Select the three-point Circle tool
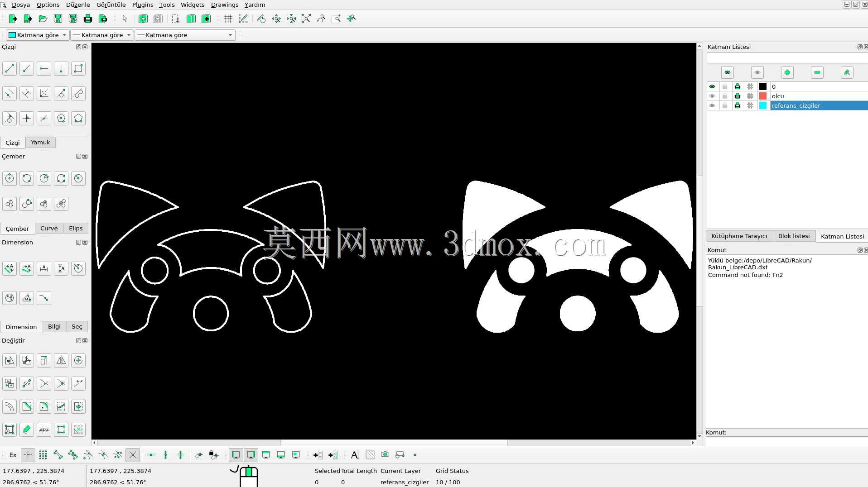Viewport: 868px width, 487px height. pyautogui.click(x=61, y=178)
